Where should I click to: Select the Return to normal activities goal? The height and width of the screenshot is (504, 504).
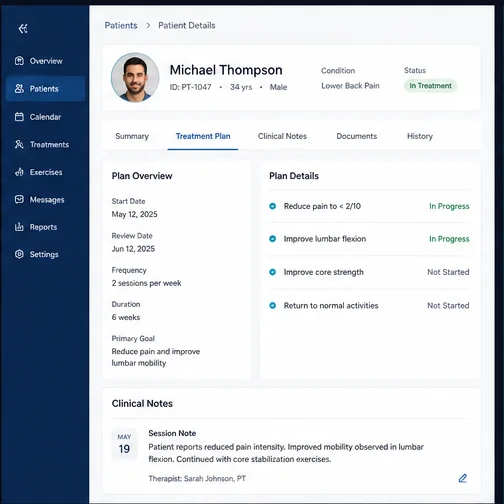pyautogui.click(x=331, y=305)
